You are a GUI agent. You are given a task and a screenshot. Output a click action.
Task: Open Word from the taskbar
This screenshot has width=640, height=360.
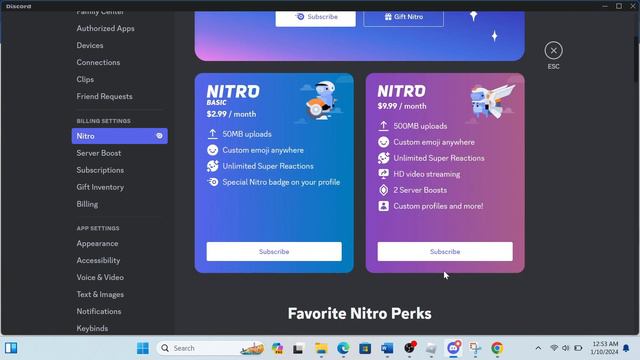click(x=387, y=348)
